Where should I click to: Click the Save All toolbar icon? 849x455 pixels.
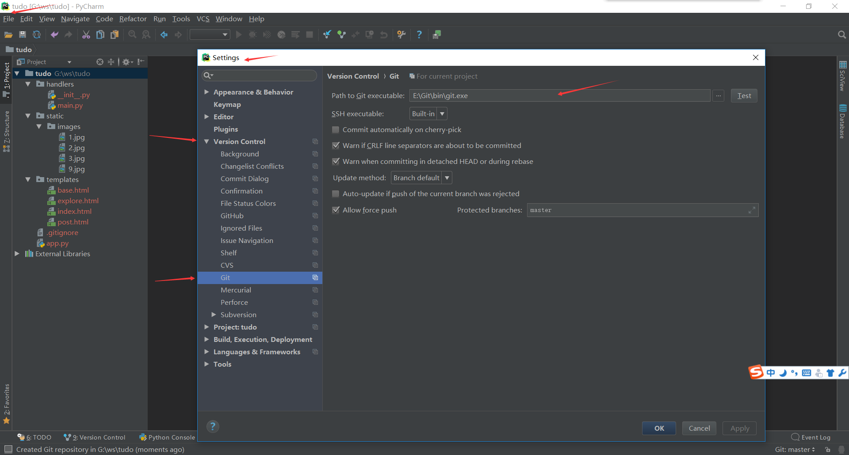coord(22,35)
